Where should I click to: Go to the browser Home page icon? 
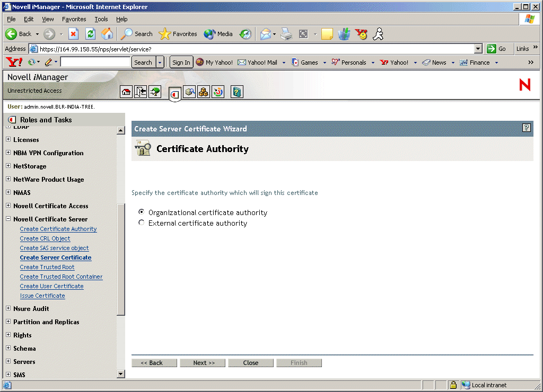coord(107,34)
